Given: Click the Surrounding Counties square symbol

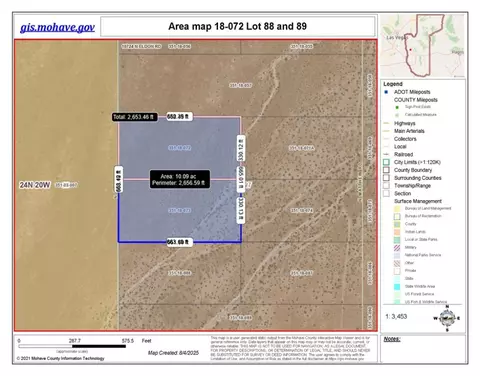Looking at the screenshot, I should coord(386,178).
